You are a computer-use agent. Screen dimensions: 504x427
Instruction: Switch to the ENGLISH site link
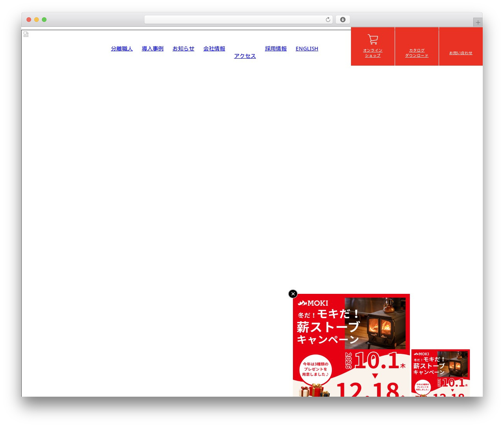pos(307,49)
